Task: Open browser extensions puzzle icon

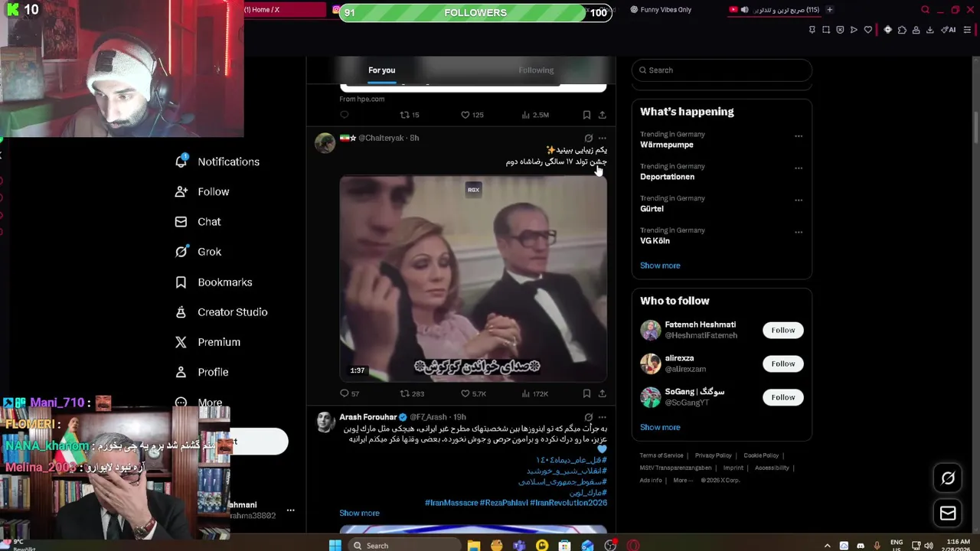Action: [x=902, y=30]
